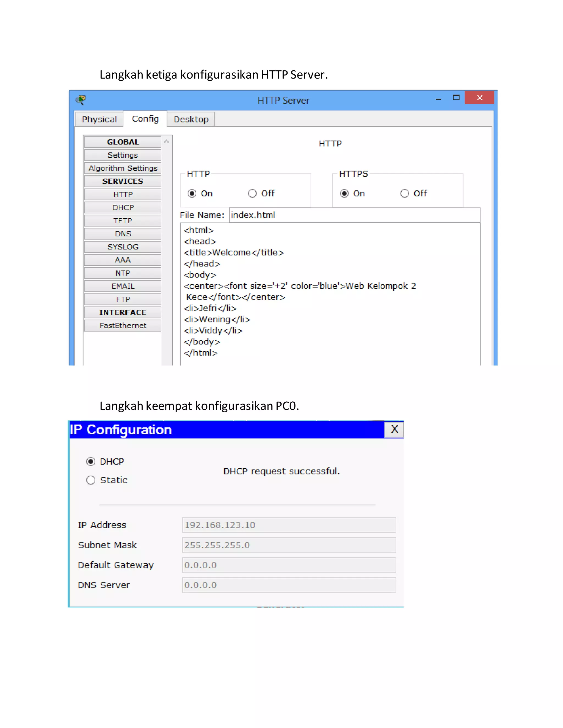Close the HTTP Server window
The image size is (563, 728).
click(479, 98)
